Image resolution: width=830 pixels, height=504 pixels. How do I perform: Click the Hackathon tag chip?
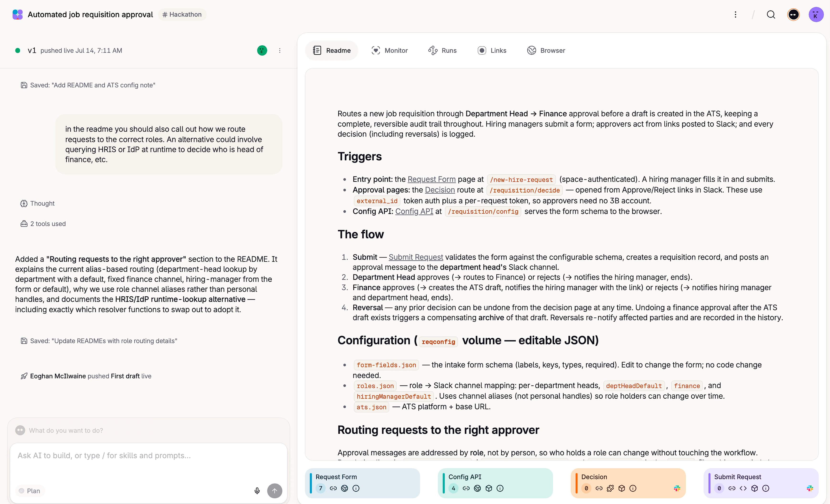click(182, 15)
